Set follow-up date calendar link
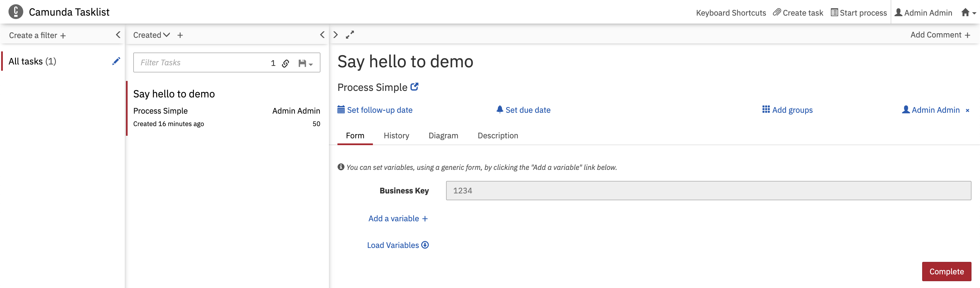The image size is (980, 288). point(375,110)
